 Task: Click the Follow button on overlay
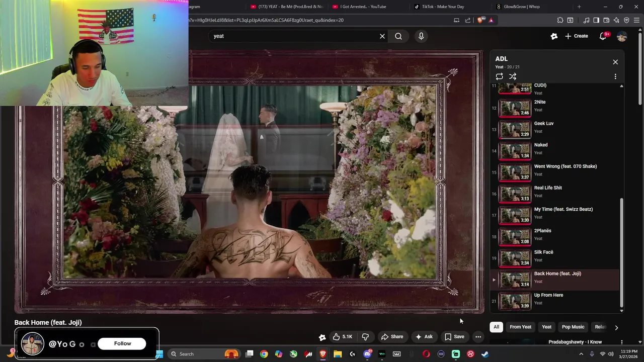click(x=122, y=343)
